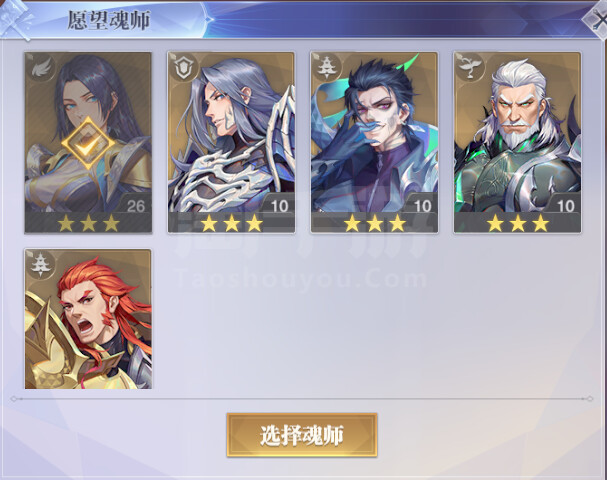607x480 pixels.
Task: Close the 愿望魂师 panel with X
Action: click(596, 19)
